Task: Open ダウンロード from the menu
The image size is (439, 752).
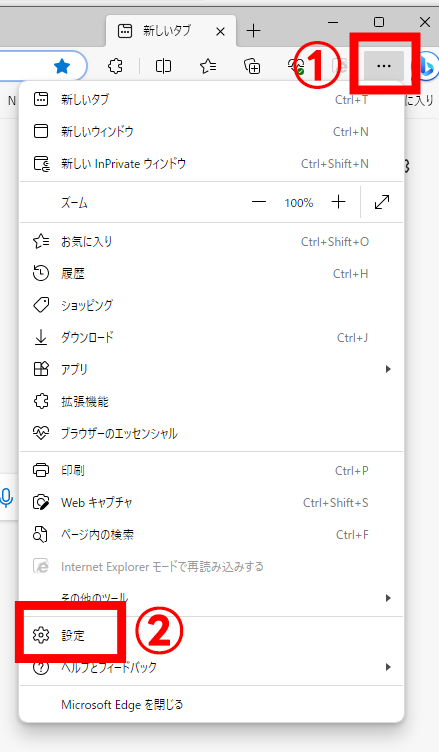Action: tap(211, 338)
